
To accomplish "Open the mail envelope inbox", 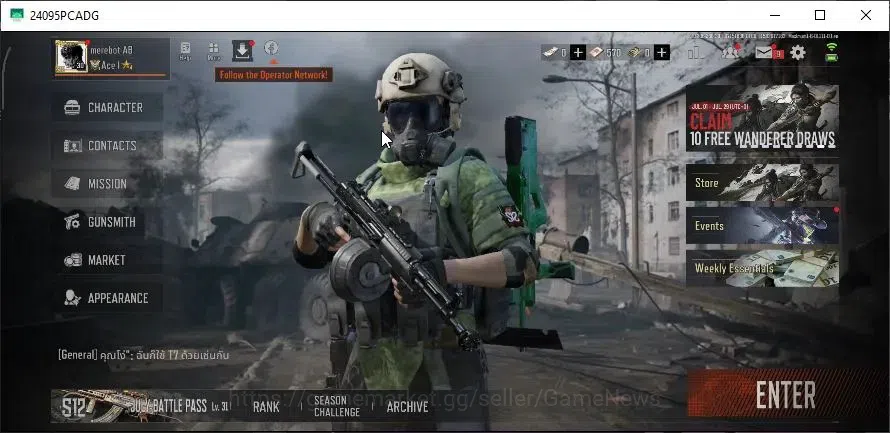I will [x=764, y=53].
